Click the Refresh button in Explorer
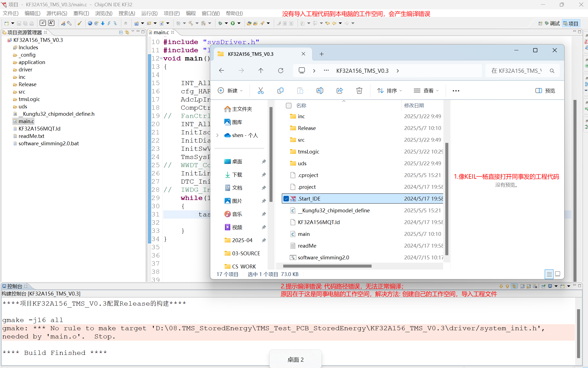 click(280, 71)
